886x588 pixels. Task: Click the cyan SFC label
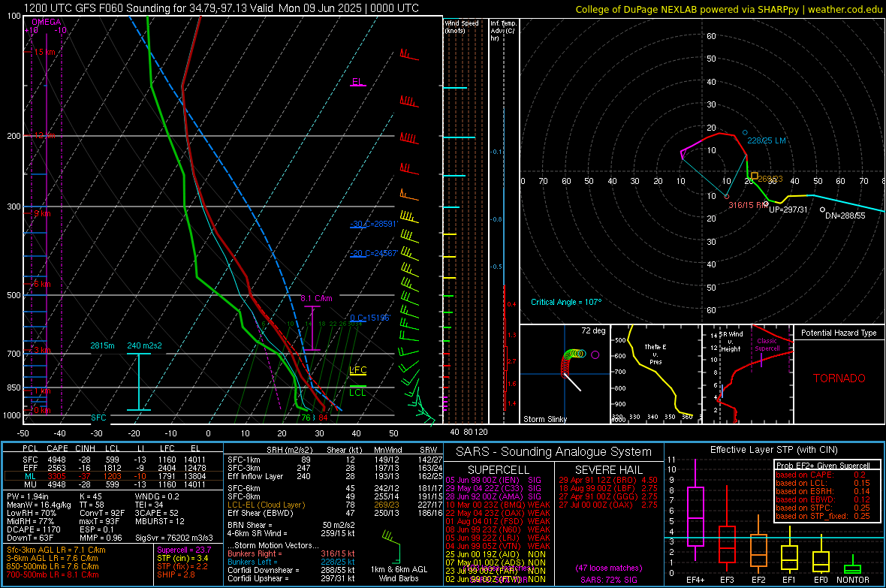point(98,418)
